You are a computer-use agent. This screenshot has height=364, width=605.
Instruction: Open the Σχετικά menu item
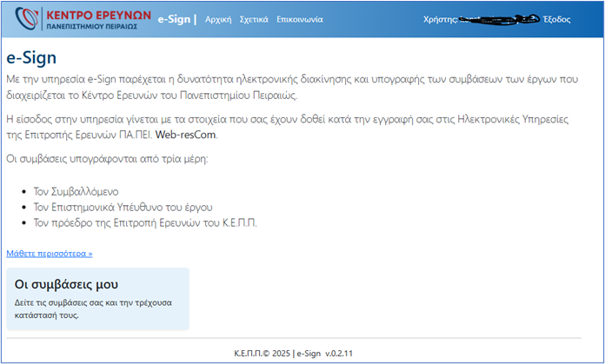(x=253, y=19)
